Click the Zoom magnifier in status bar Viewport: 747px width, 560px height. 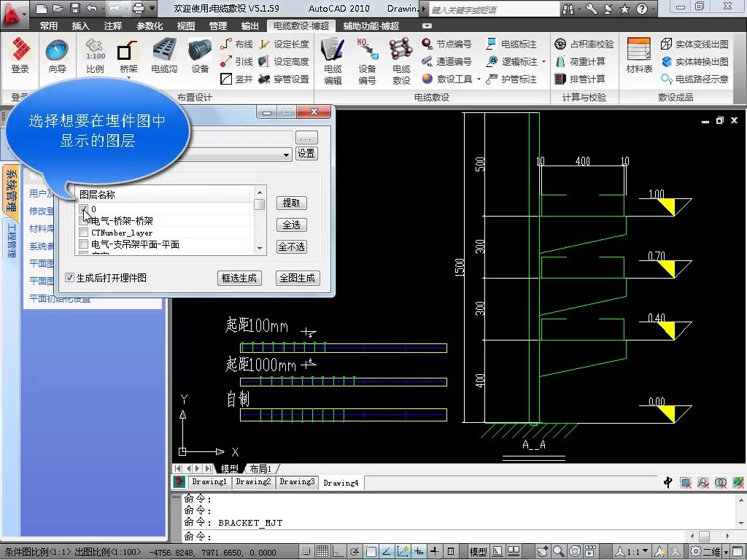tap(558, 552)
